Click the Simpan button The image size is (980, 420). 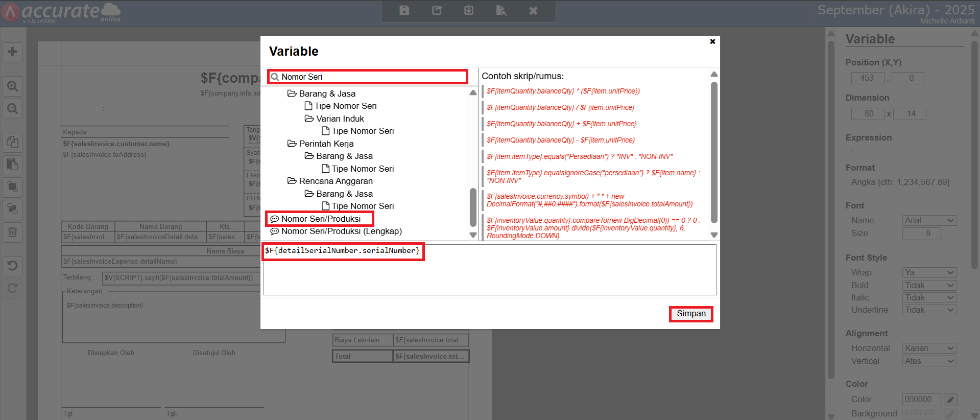click(x=691, y=314)
